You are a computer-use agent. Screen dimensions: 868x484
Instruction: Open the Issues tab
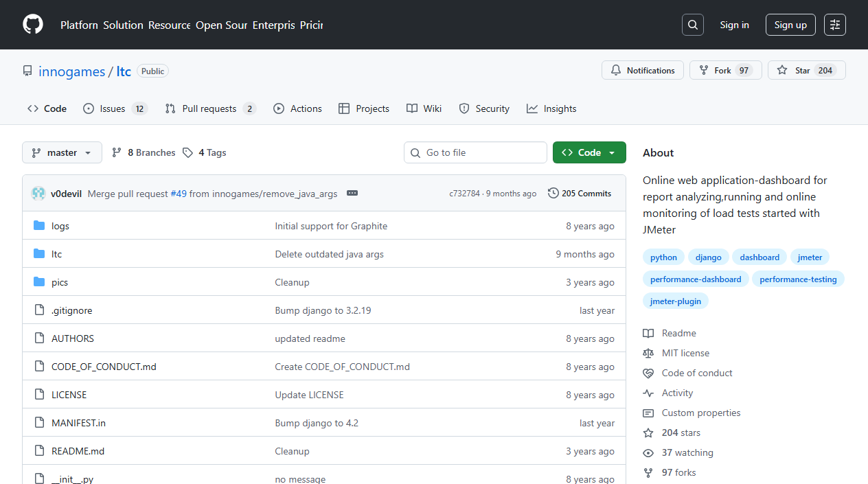115,108
